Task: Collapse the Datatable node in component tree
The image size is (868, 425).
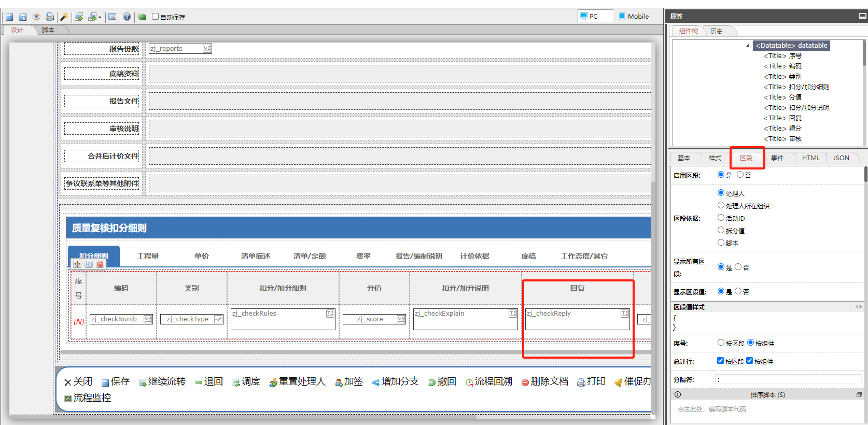Action: point(748,46)
